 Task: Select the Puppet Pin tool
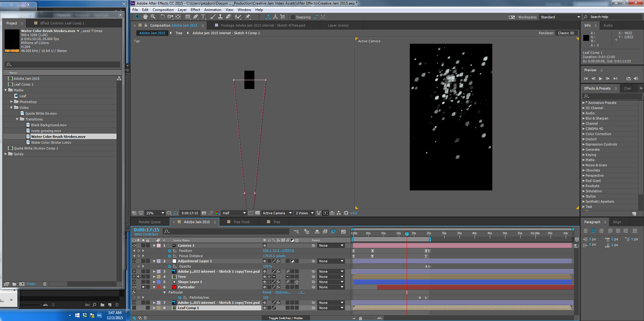[248, 17]
